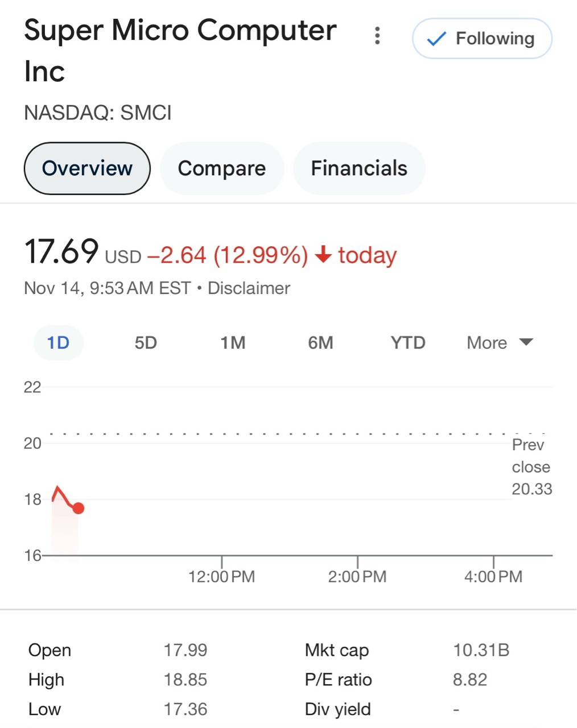Click the Disclaimer link
This screenshot has width=577, height=728.
pos(249,288)
